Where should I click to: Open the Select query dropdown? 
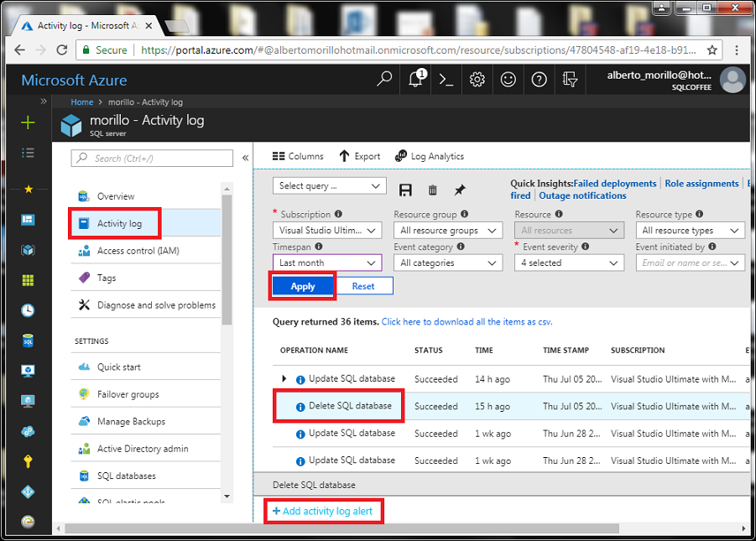329,186
